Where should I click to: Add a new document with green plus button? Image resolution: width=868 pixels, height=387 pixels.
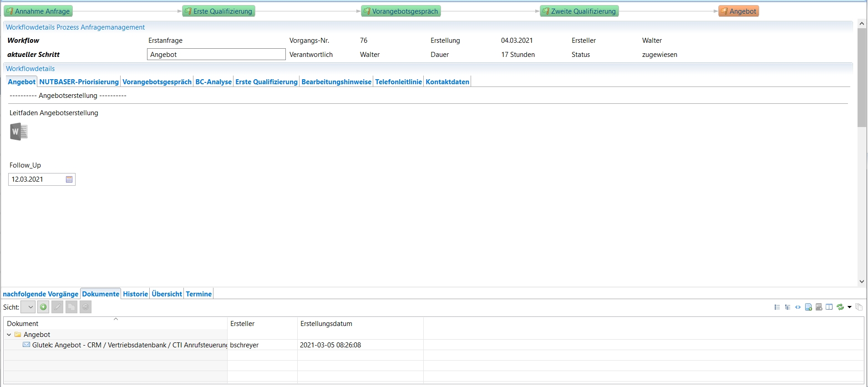(43, 307)
